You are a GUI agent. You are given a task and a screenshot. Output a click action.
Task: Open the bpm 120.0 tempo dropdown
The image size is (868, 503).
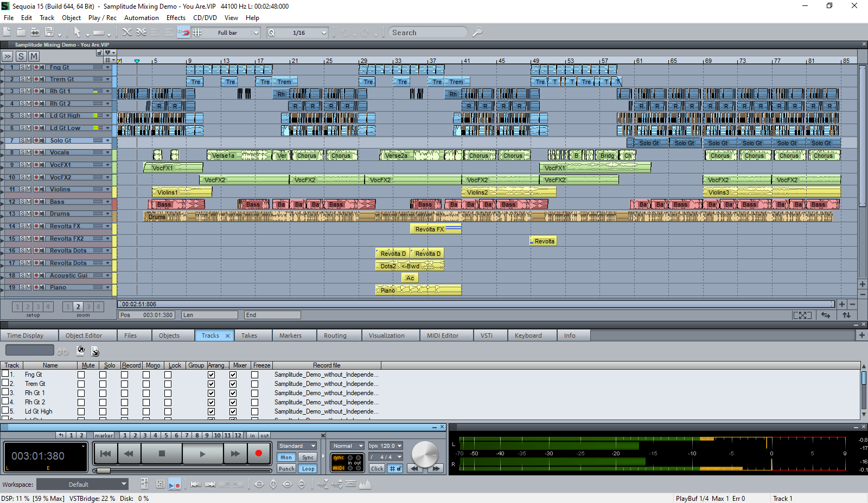coord(386,446)
